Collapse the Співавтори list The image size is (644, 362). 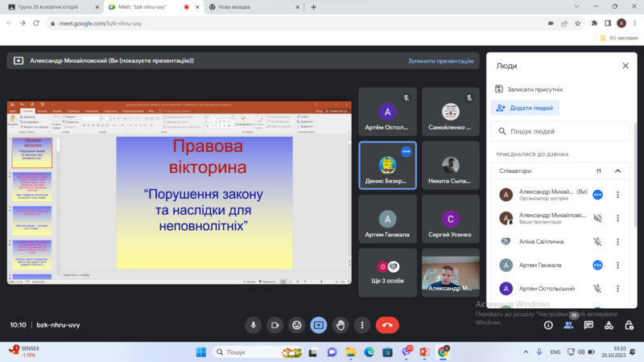click(617, 171)
